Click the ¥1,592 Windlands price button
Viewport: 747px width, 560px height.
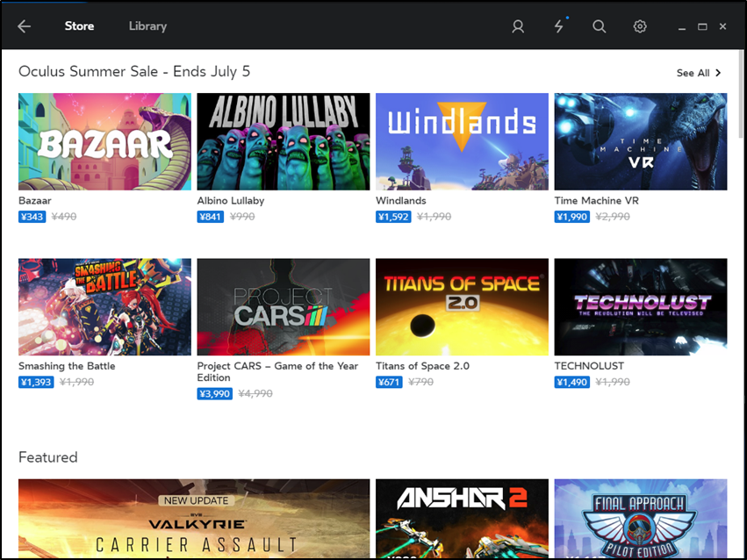tap(393, 217)
